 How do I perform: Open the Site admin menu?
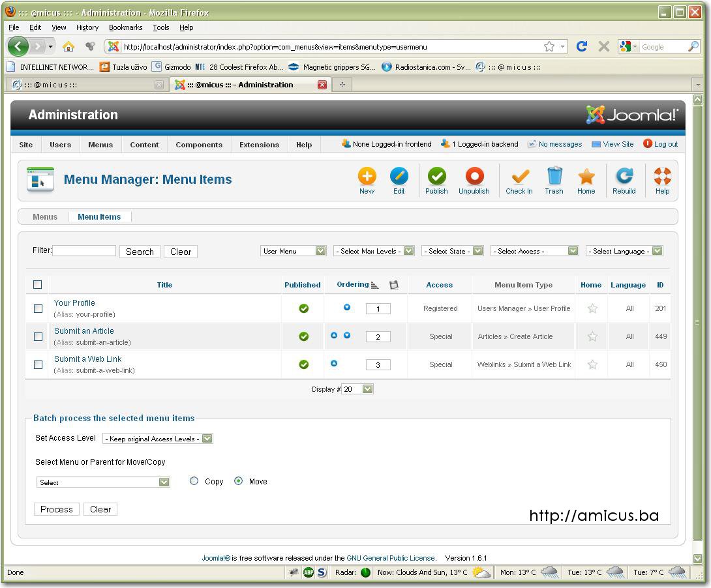pos(26,145)
